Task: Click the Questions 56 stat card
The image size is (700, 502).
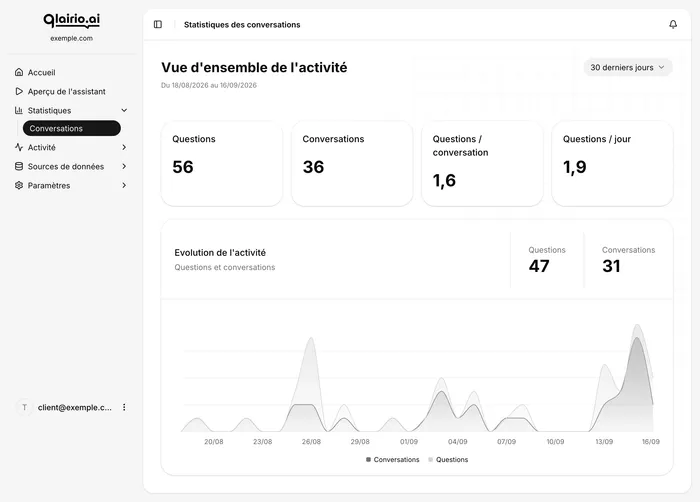Action: [x=221, y=163]
